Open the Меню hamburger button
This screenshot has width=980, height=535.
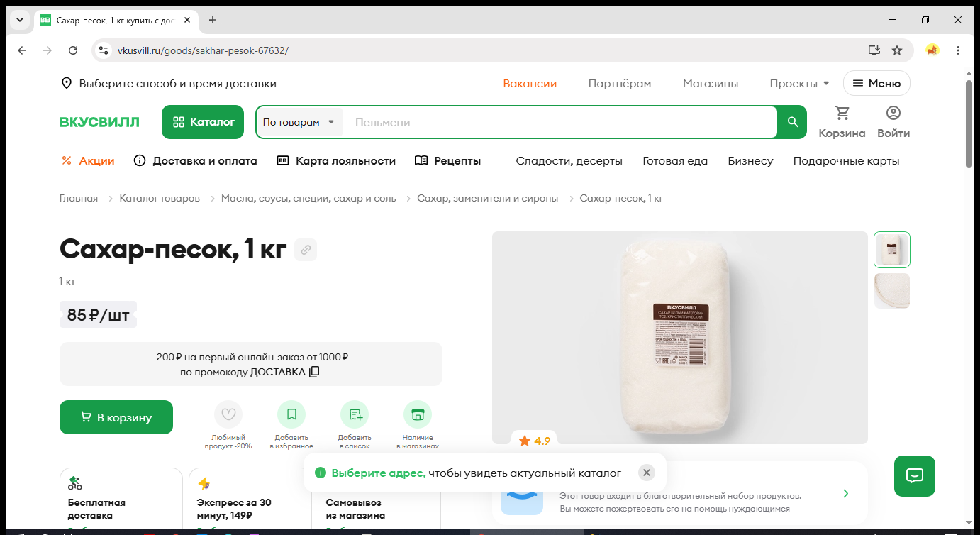click(x=876, y=84)
